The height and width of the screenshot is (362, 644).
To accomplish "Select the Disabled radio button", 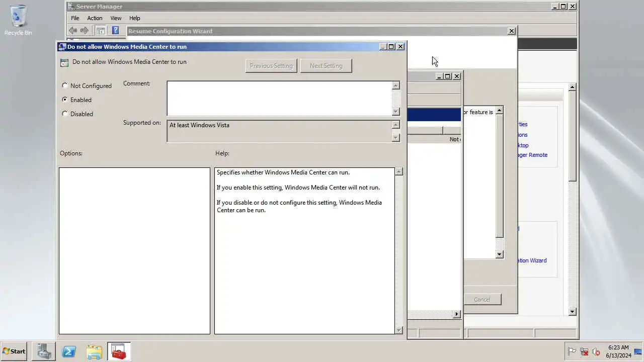I will 65,114.
